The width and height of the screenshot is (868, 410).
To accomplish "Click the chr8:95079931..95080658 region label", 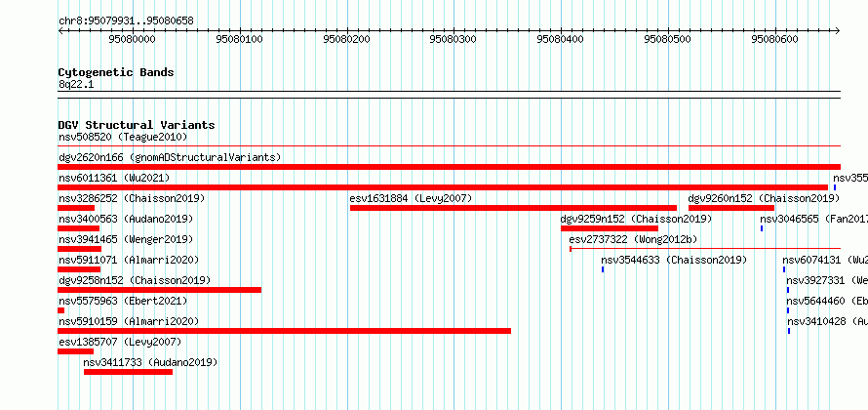I will [x=126, y=21].
